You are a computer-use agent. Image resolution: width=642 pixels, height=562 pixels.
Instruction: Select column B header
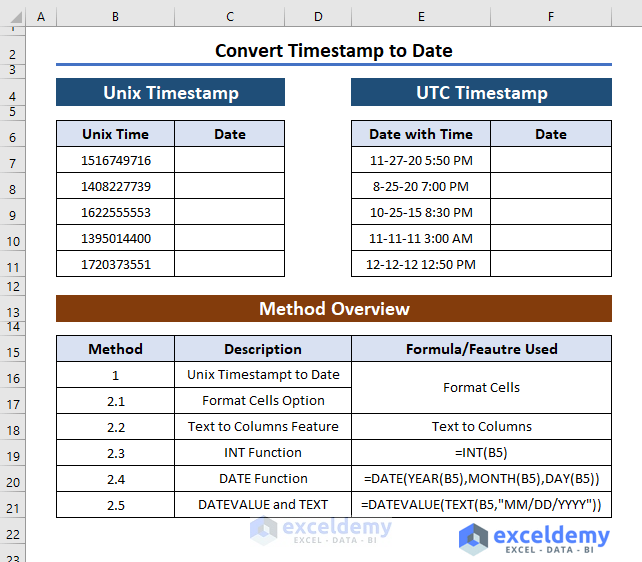(115, 16)
